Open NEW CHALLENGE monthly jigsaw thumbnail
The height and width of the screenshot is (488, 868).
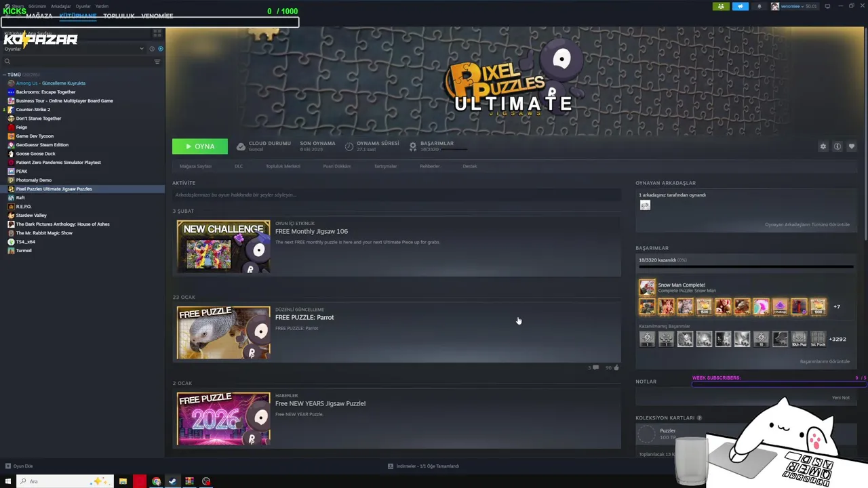click(223, 247)
